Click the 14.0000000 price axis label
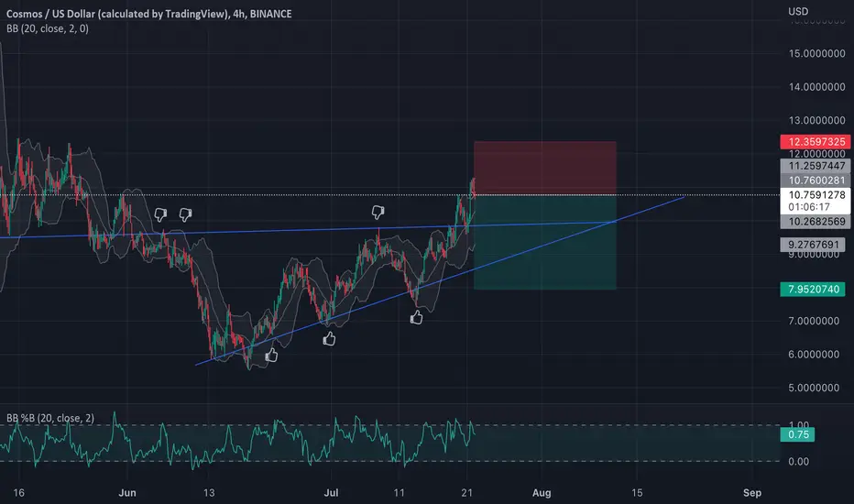Viewport: 854px width, 504px height. click(x=816, y=87)
